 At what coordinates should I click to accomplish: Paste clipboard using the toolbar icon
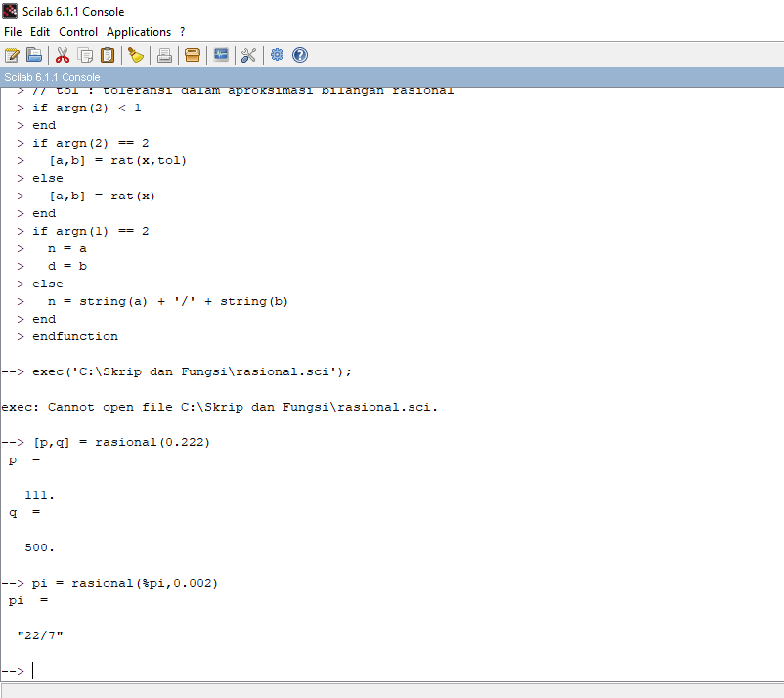[x=108, y=55]
